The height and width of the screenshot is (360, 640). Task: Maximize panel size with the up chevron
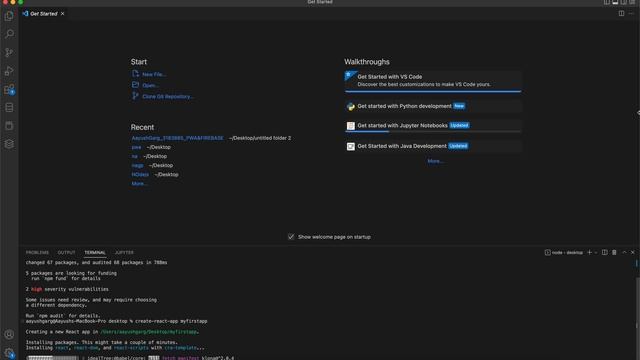click(624, 253)
